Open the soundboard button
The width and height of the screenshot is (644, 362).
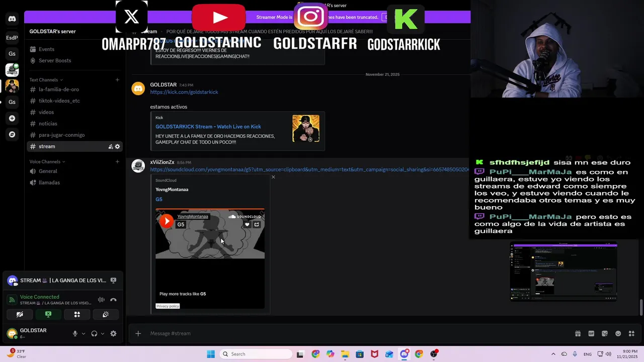pos(106,314)
